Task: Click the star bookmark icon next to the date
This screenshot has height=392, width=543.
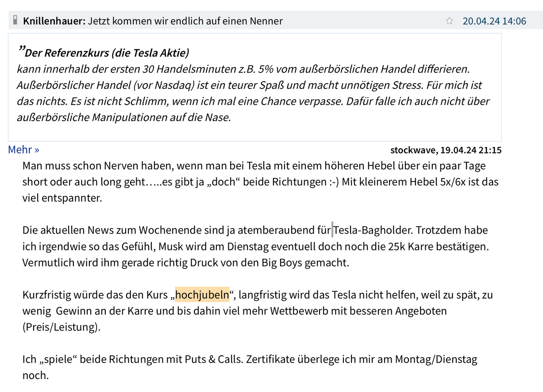Action: pyautogui.click(x=449, y=21)
